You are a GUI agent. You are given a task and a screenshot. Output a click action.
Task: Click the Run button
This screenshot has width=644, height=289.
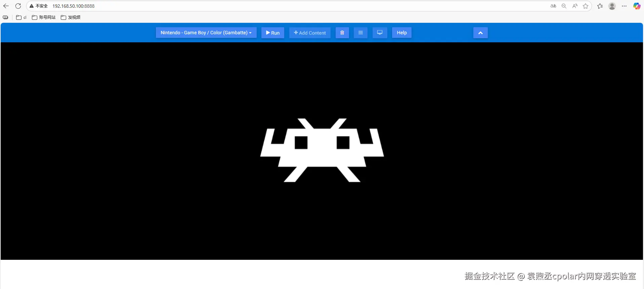coord(273,33)
